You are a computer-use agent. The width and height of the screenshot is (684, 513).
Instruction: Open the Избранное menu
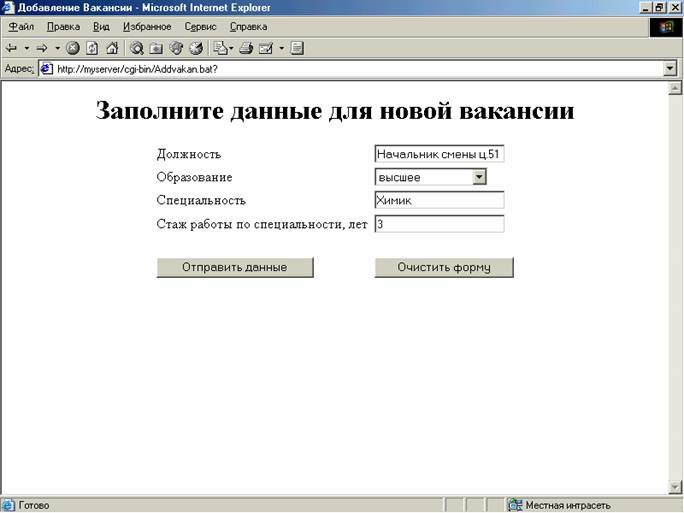coord(147,27)
